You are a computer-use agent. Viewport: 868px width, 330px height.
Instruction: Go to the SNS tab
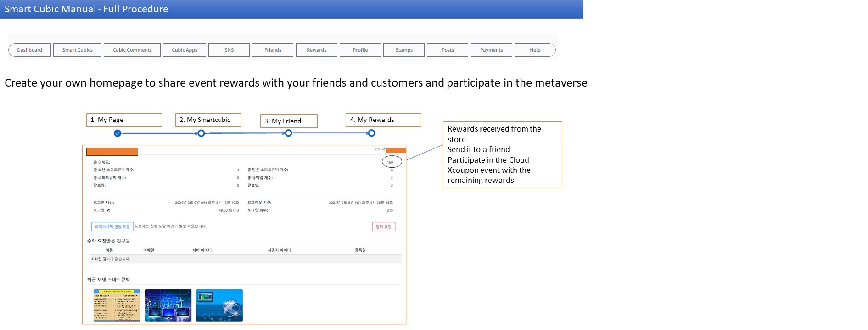[x=229, y=50]
